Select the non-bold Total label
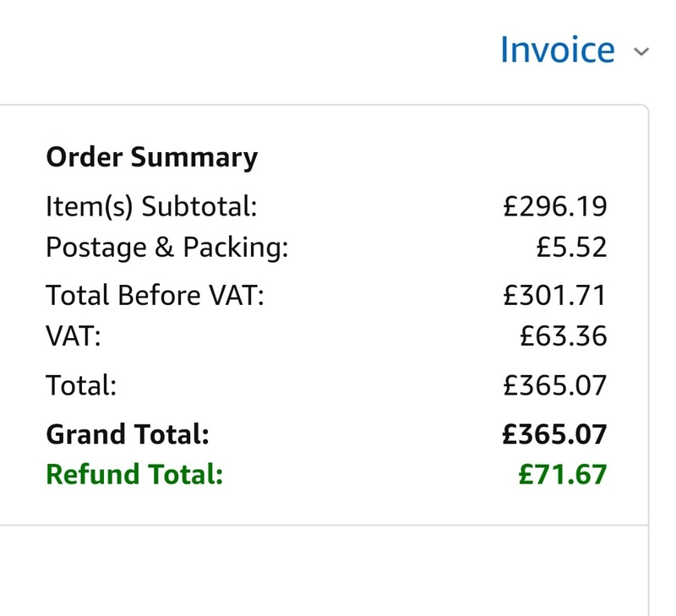Image resolution: width=676 pixels, height=616 pixels. point(80,385)
